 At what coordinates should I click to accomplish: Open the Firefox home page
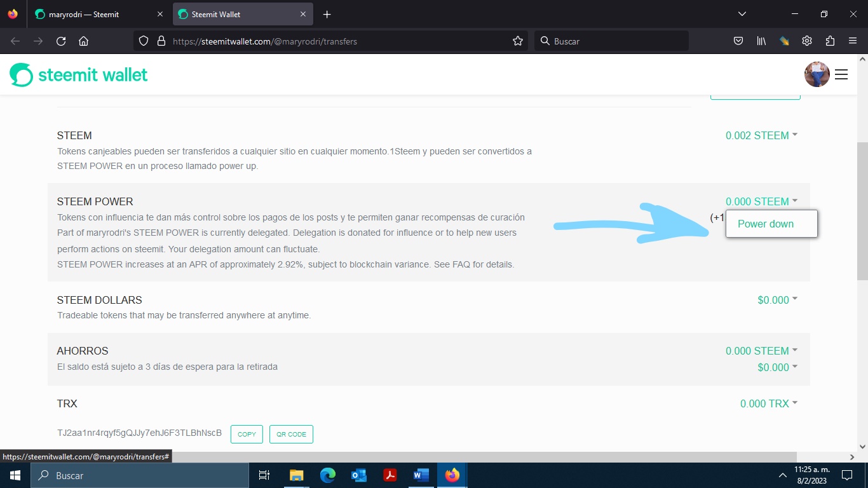click(x=83, y=41)
